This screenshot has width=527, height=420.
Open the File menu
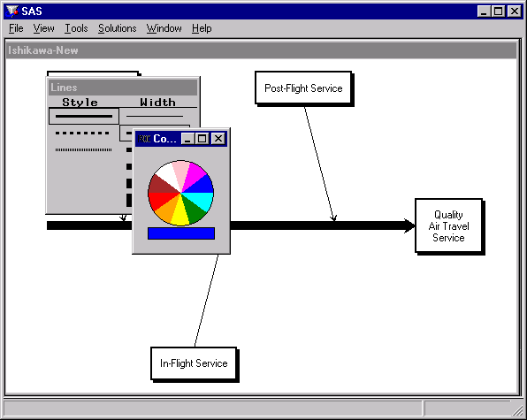tap(16, 28)
